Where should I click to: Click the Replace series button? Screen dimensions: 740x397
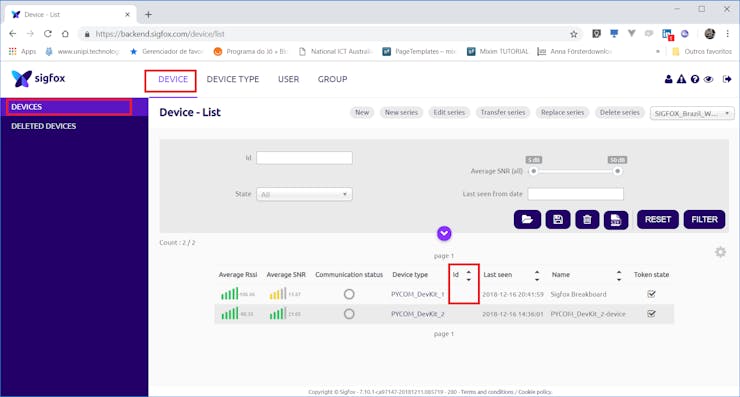[563, 112]
